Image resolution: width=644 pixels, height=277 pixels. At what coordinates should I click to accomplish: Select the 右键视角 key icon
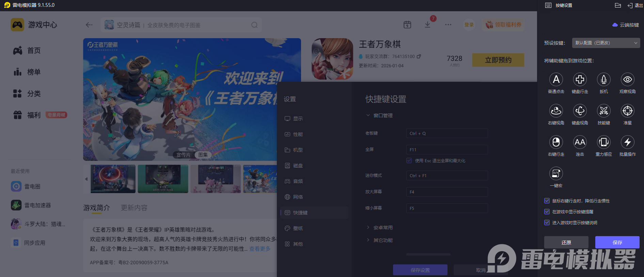[x=556, y=111]
